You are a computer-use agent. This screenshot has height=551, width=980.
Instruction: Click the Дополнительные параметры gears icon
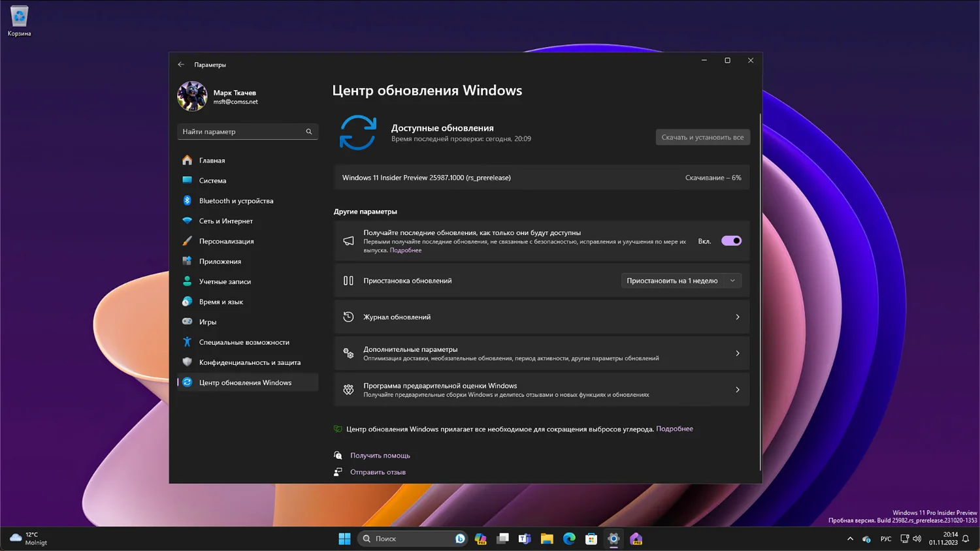pyautogui.click(x=348, y=353)
